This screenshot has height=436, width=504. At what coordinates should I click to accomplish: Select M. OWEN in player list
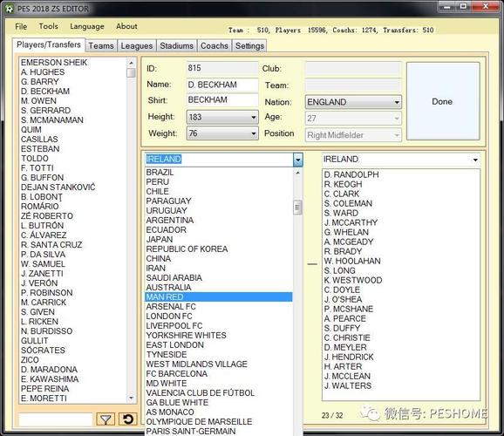[73, 100]
